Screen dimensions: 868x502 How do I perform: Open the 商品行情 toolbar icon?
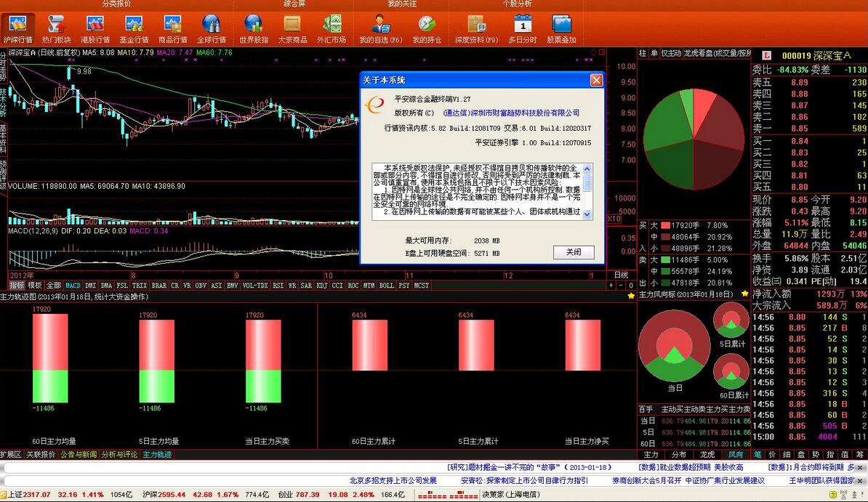(173, 29)
